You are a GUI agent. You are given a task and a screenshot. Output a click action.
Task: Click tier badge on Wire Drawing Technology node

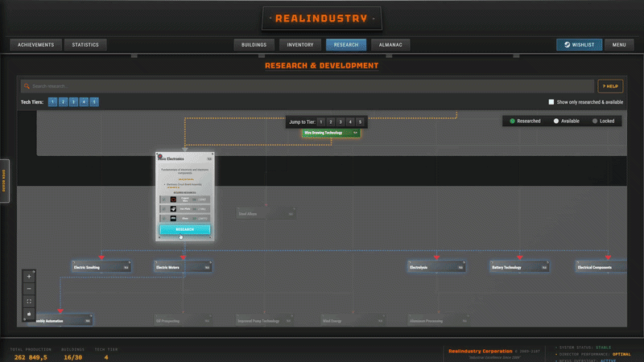pyautogui.click(x=355, y=133)
